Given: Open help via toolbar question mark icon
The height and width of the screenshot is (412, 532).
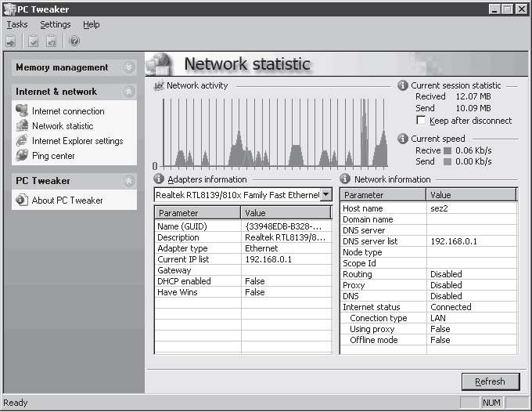Looking at the screenshot, I should click(74, 41).
